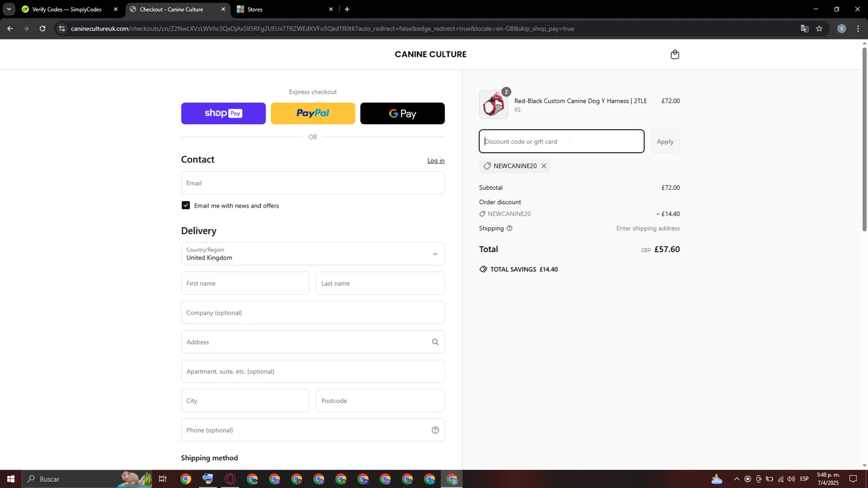Image resolution: width=868 pixels, height=488 pixels.
Task: Click the browser address bar URL
Action: pos(322,28)
